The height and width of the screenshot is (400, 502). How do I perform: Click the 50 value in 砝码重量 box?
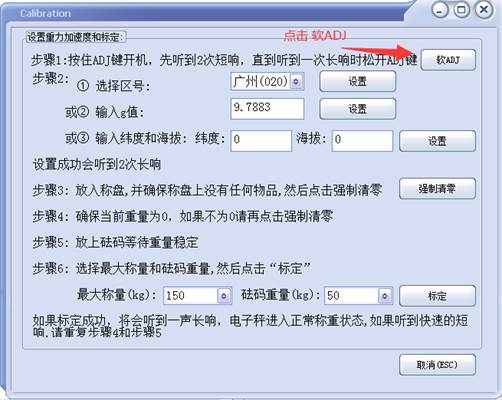[x=333, y=295]
